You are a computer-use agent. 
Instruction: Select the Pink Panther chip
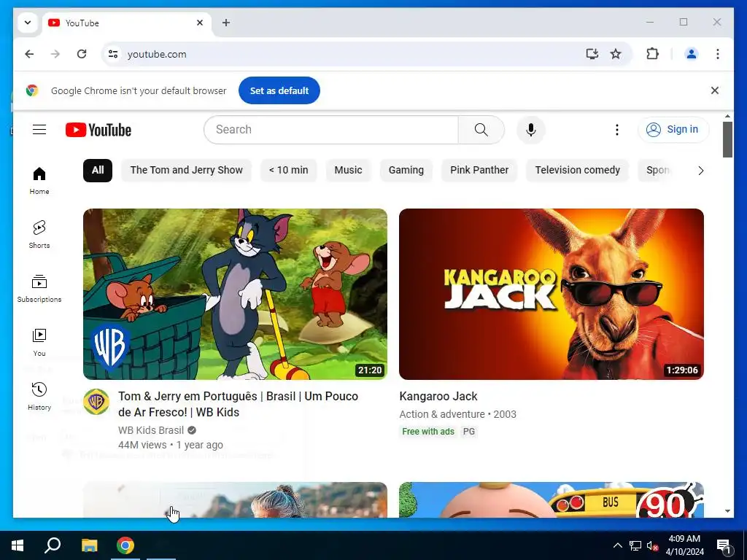click(479, 171)
